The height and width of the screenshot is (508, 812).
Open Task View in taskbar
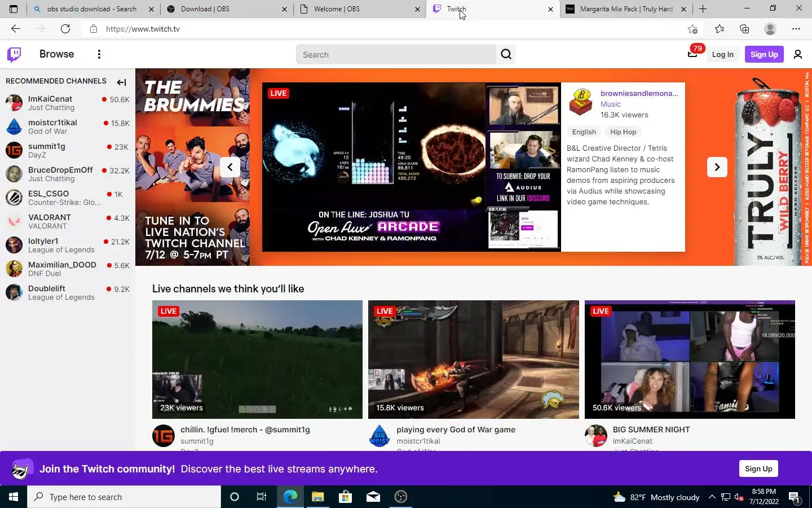point(262,497)
